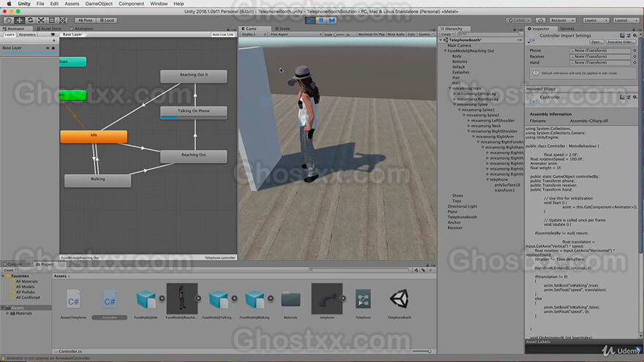Open the Collab dropdown
The height and width of the screenshot is (362, 644).
click(x=519, y=20)
